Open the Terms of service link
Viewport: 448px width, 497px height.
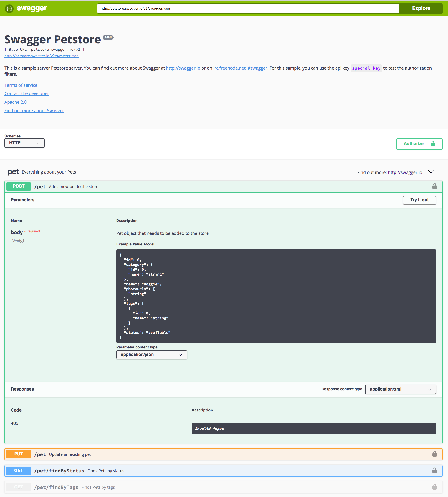pos(21,85)
